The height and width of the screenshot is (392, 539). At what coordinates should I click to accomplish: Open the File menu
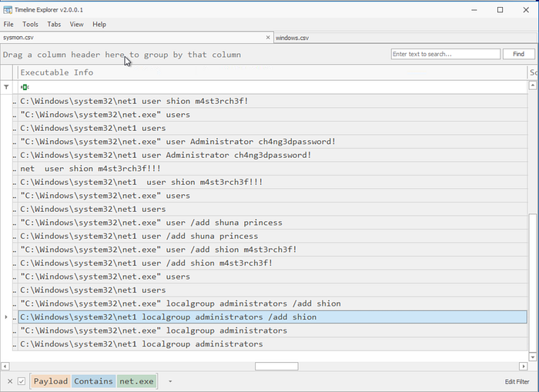pyautogui.click(x=8, y=25)
